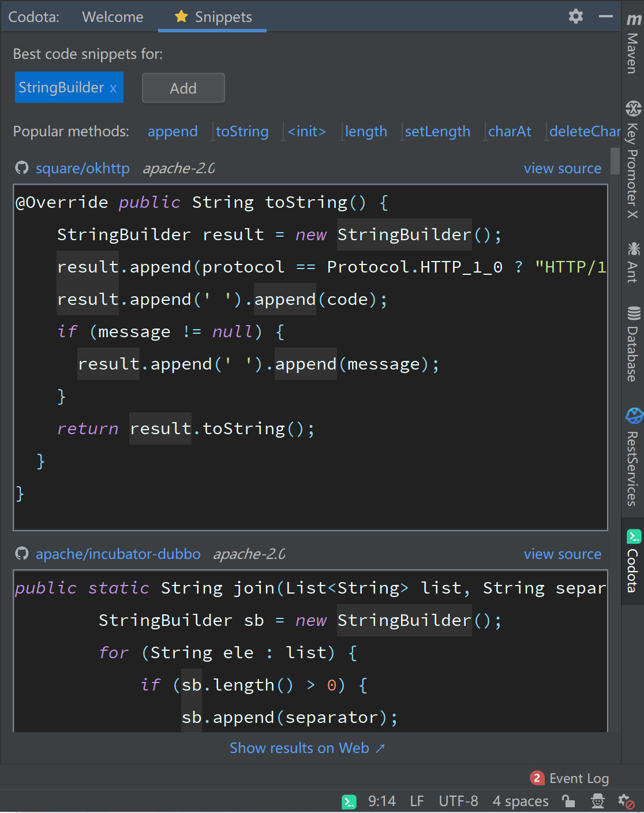The height and width of the screenshot is (813, 644).
Task: Select the toString popular method
Action: (x=242, y=132)
